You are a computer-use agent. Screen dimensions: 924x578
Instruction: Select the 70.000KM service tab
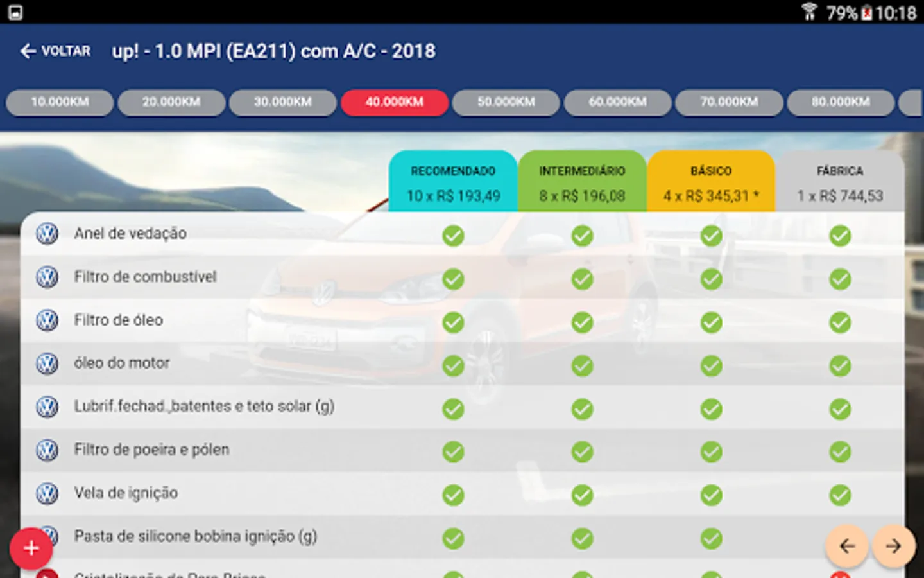(x=730, y=102)
